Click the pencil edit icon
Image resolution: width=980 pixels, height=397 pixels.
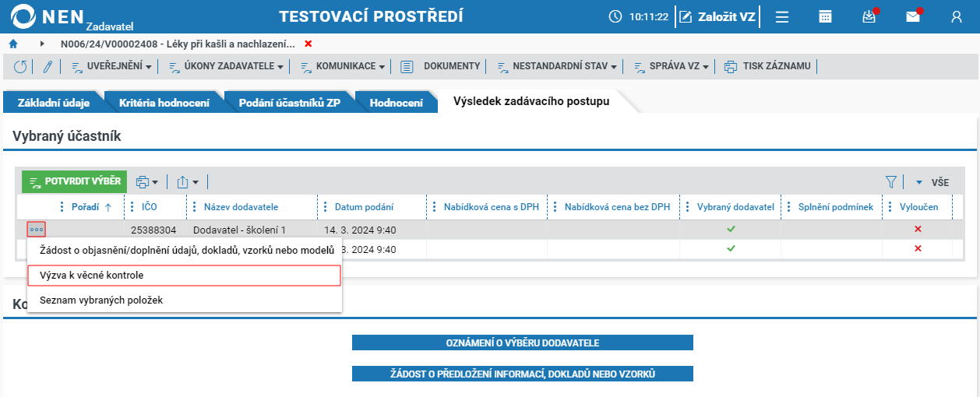(x=47, y=66)
